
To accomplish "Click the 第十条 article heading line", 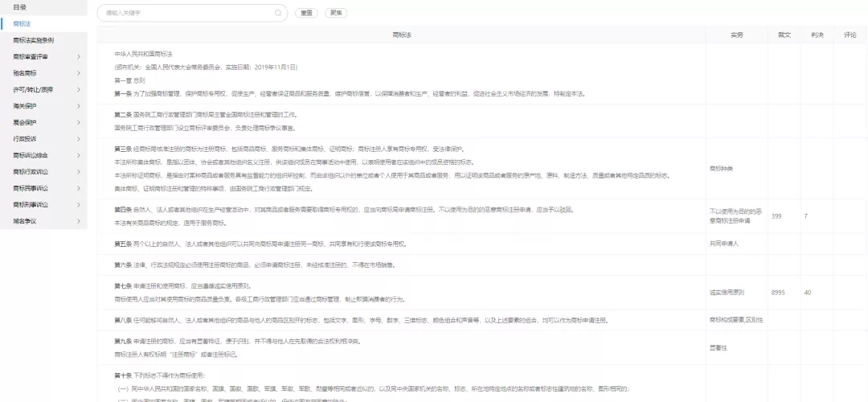I will coord(159,375).
